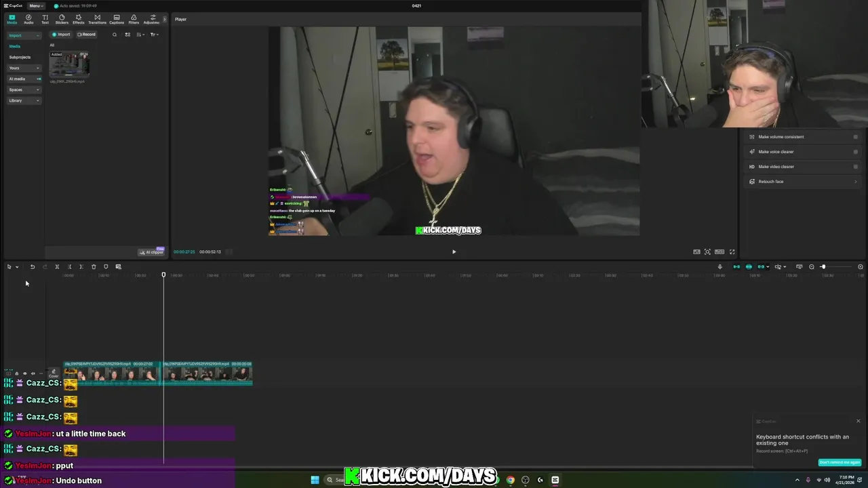
Task: Lock the main video track
Action: 17,373
